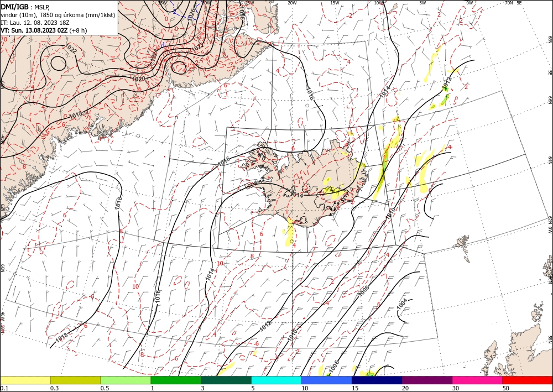Viewport: 553px width, 392px height.
Task: Click the navy 15–20 mm legend swatch
Action: pyautogui.click(x=377, y=380)
